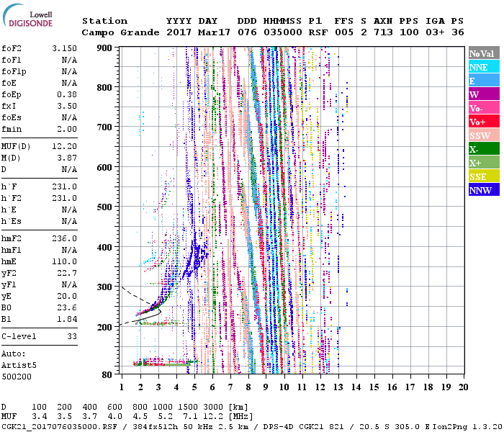Screen dimensions: 504x432
Task: Select the SSW salmon legend swatch
Action: click(x=484, y=135)
